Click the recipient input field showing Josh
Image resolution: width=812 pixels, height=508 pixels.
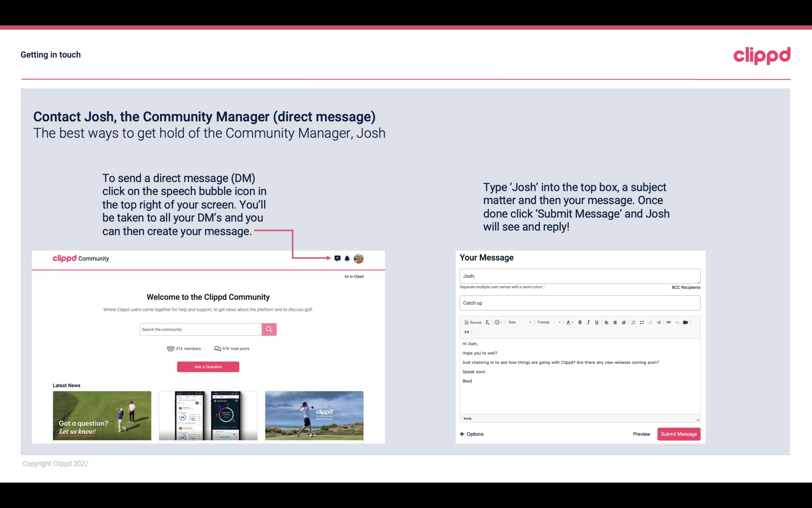579,276
